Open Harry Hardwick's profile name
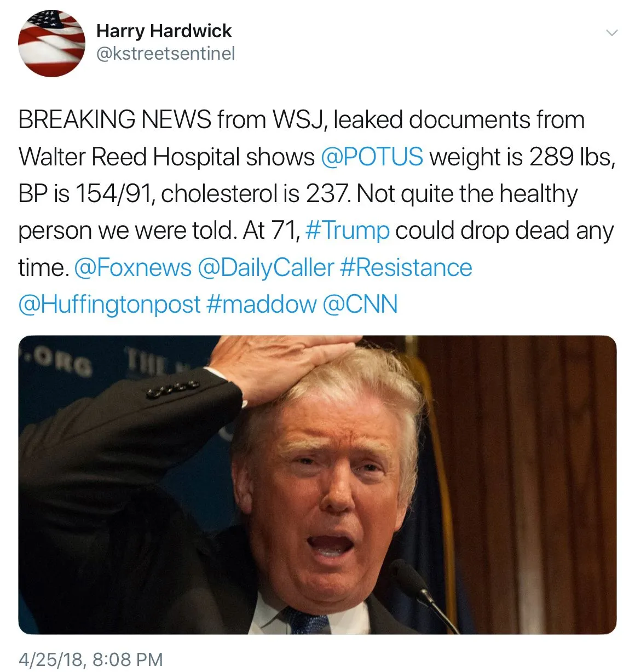 164,31
